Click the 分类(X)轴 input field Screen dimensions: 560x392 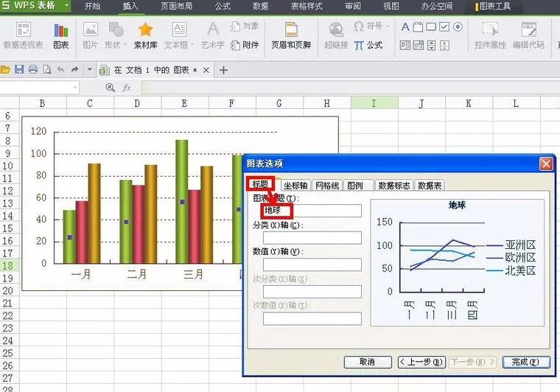[312, 238]
